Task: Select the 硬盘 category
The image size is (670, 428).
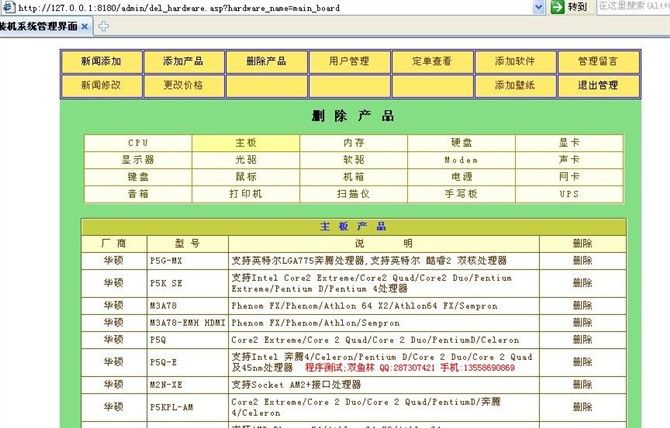Action: click(461, 143)
